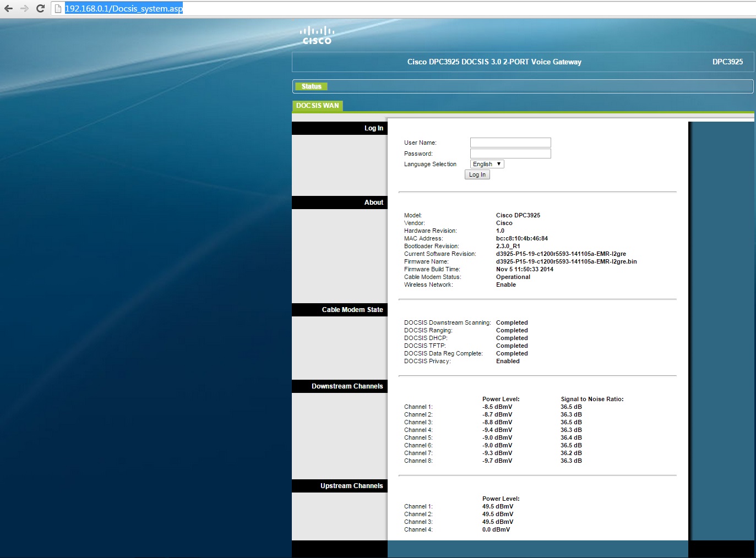Click the Log In button
This screenshot has width=756, height=558.
477,174
